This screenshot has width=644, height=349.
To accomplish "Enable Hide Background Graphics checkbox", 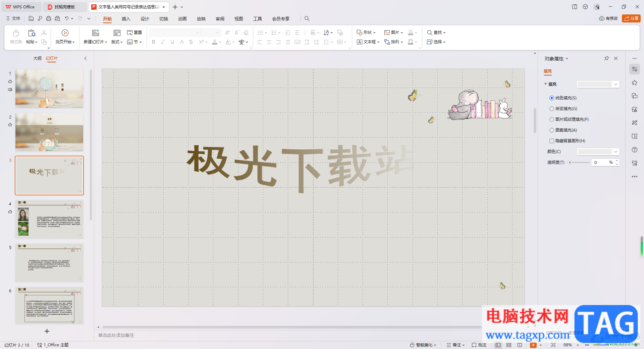I will pos(552,141).
